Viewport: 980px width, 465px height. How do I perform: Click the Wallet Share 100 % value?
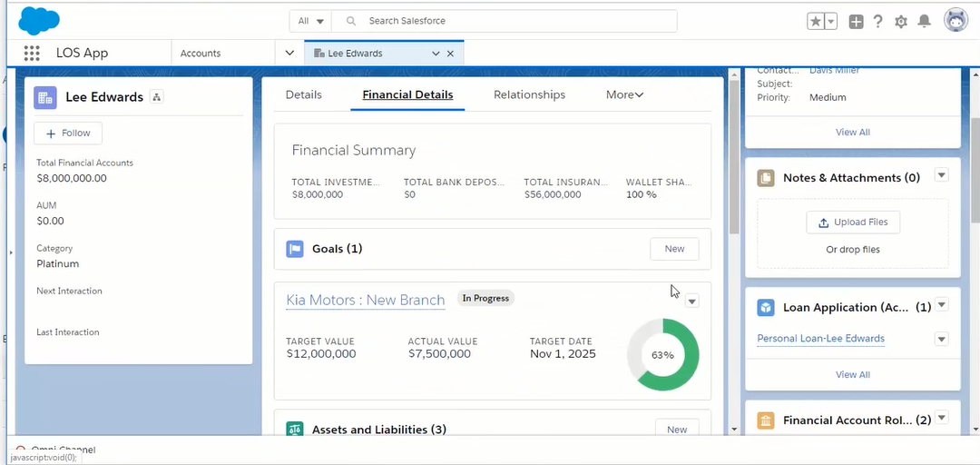[642, 194]
